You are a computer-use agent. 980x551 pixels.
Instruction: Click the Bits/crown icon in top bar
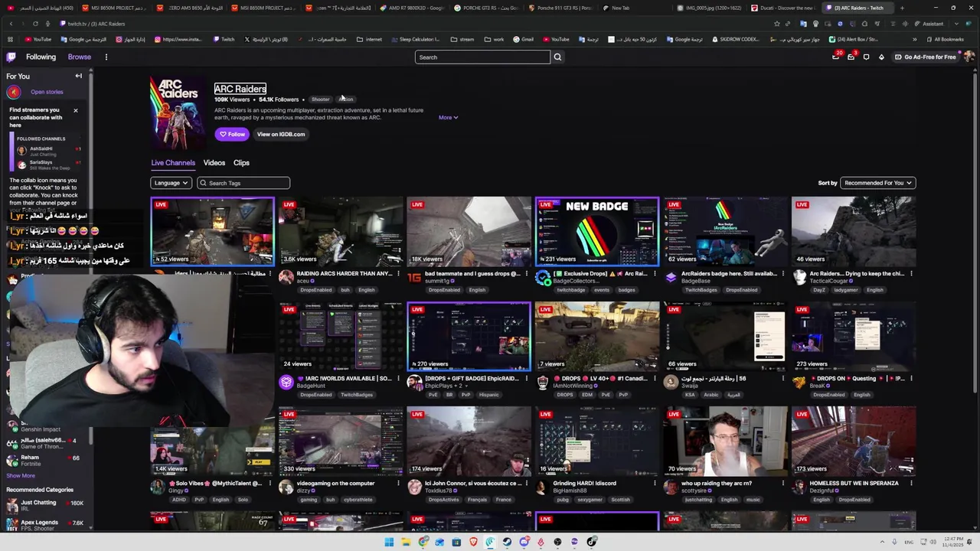881,57
